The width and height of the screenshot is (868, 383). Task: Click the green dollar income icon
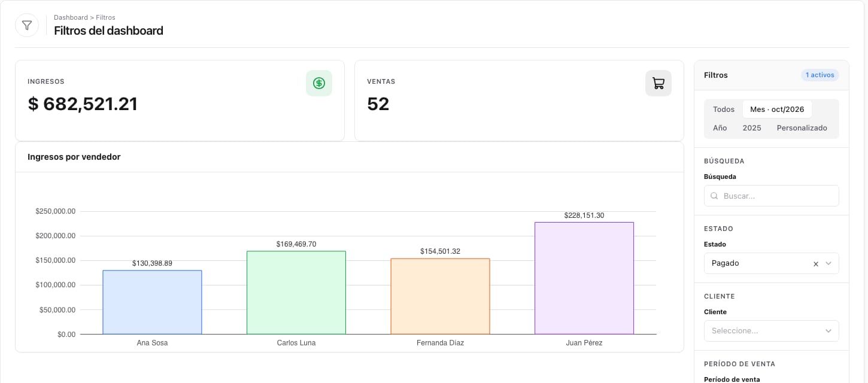pyautogui.click(x=319, y=83)
